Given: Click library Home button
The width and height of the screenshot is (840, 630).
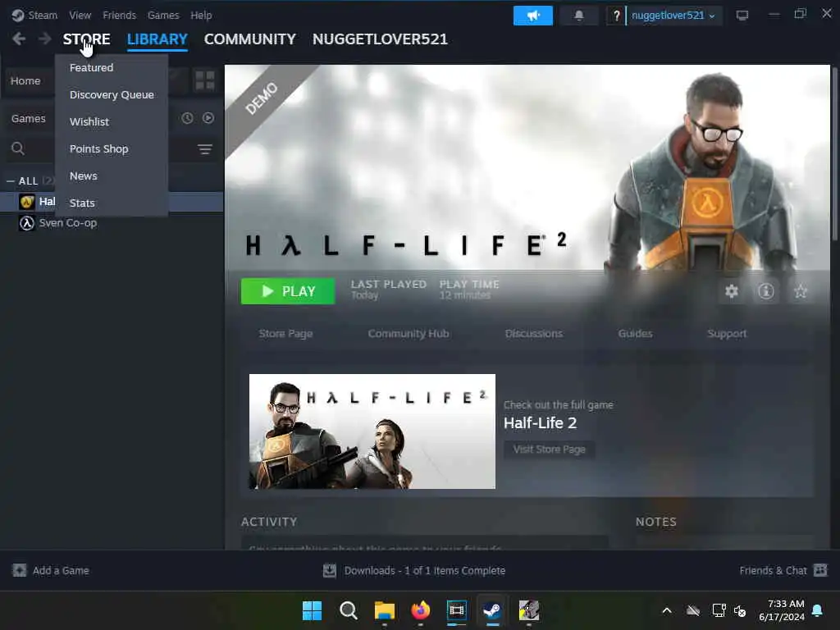Looking at the screenshot, I should click(x=25, y=81).
